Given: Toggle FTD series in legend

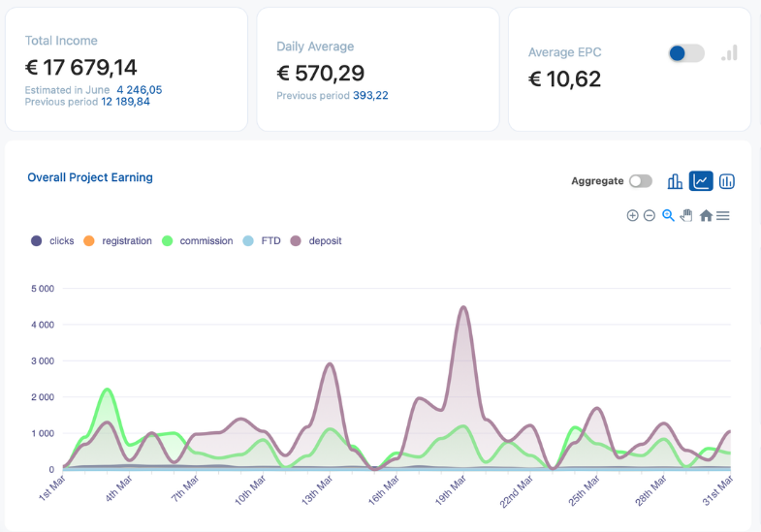Looking at the screenshot, I should coord(262,241).
